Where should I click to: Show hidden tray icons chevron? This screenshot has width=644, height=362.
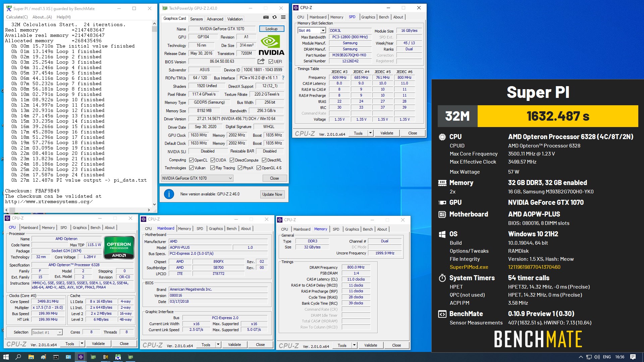[x=581, y=357]
